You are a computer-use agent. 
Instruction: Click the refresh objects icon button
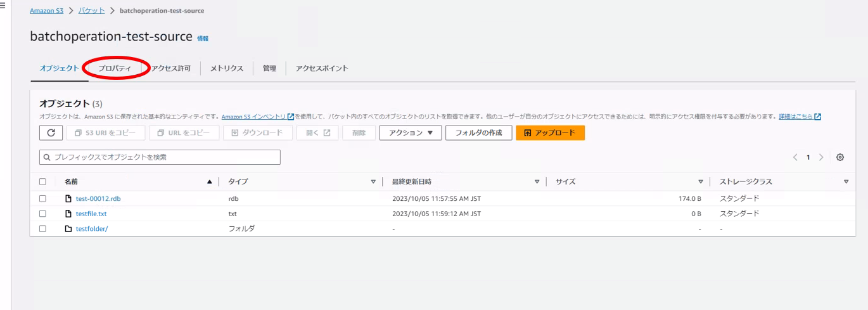tap(51, 132)
